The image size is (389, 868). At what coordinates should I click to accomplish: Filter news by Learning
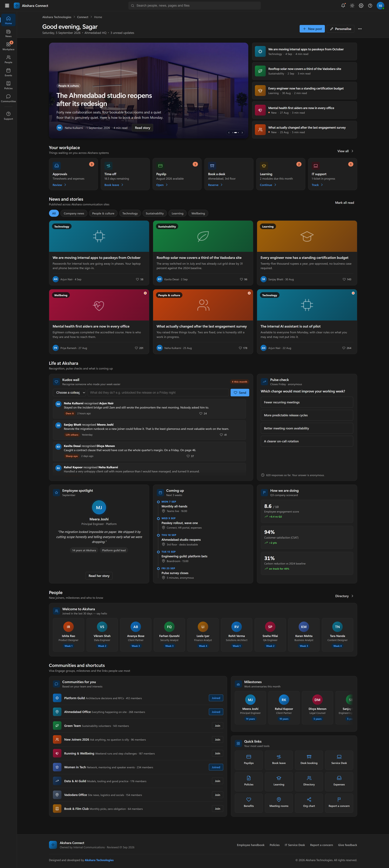tap(178, 213)
